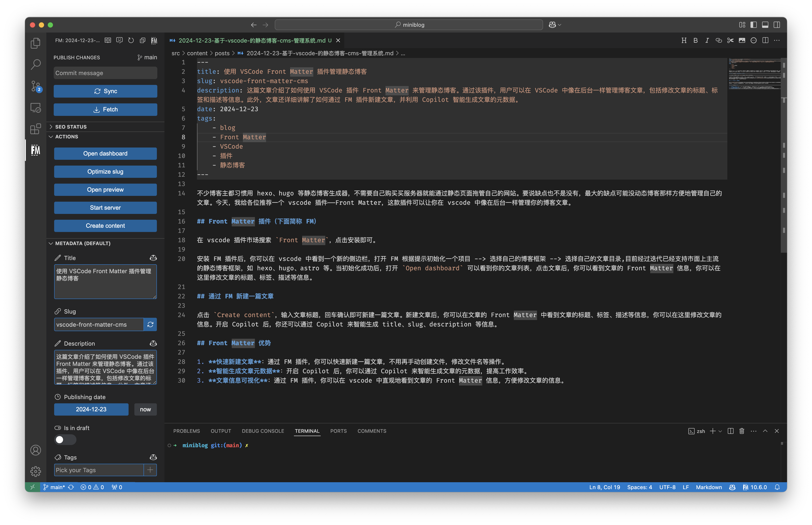812x525 pixels.
Task: Toggle the Is in draft switch
Action: [65, 440]
